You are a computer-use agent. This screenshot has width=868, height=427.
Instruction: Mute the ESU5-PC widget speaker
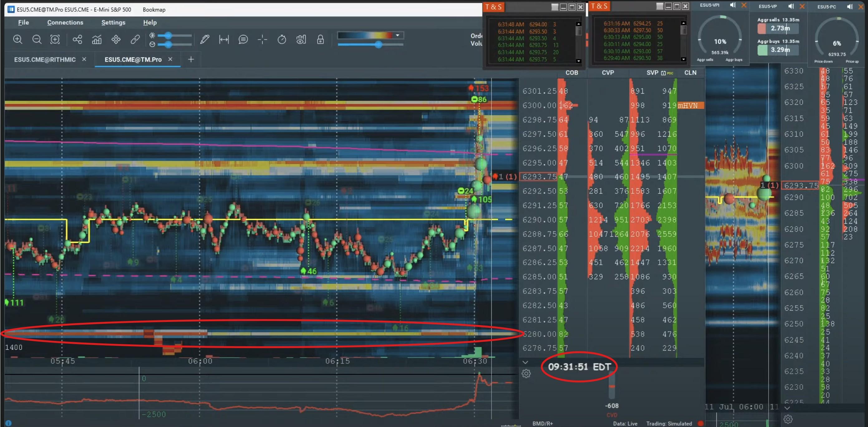[x=850, y=7]
